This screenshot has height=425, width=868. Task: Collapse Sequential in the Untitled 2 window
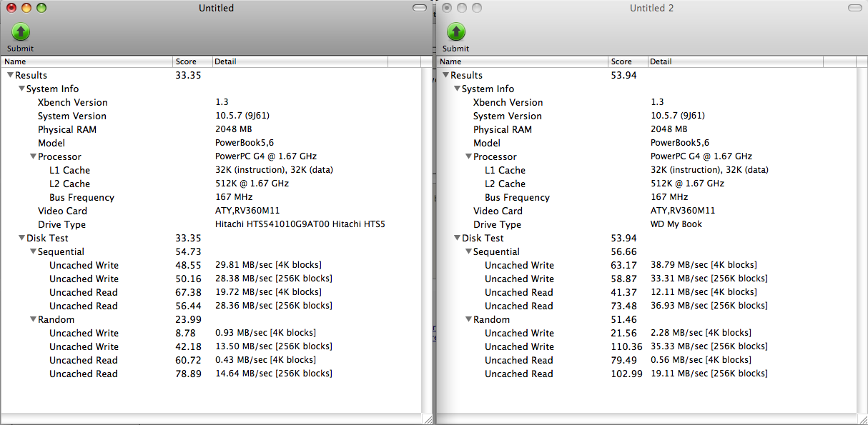[x=468, y=251]
